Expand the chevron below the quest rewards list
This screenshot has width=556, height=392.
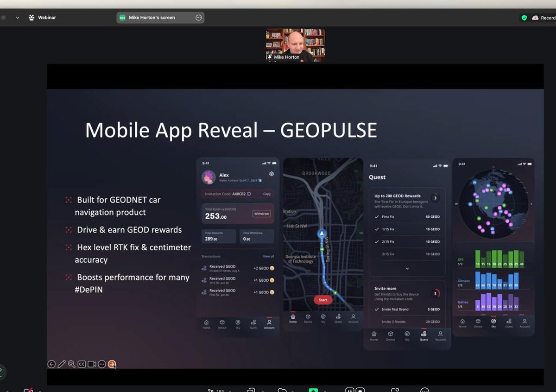[x=407, y=268]
